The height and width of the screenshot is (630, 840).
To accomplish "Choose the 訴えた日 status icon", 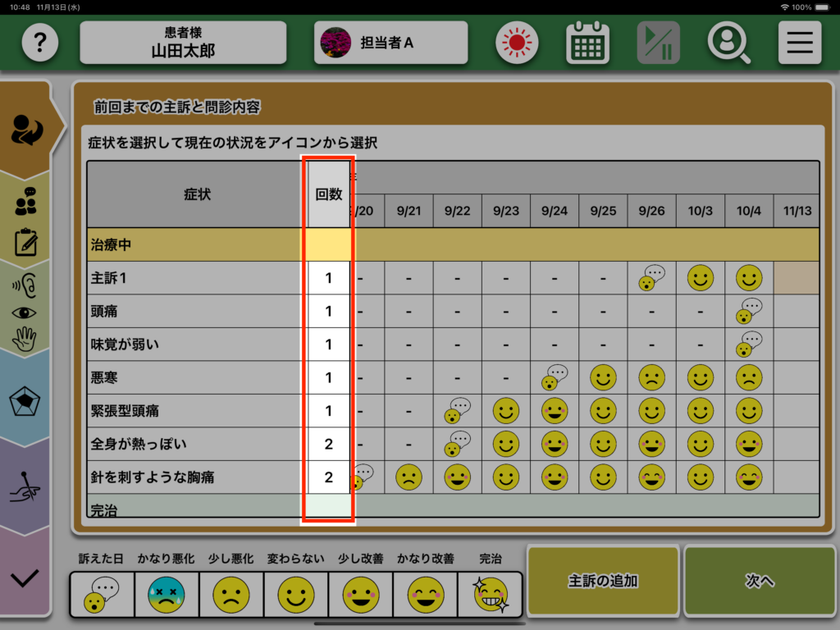I will point(101,594).
